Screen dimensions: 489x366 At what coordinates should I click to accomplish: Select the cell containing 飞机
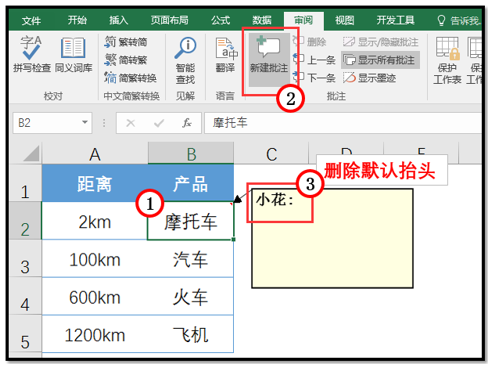[191, 334]
